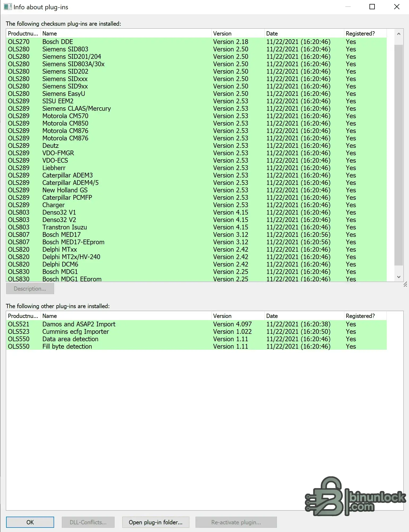This screenshot has height=532, width=409.
Task: Highlight the New Holland GS row
Action: (196, 190)
